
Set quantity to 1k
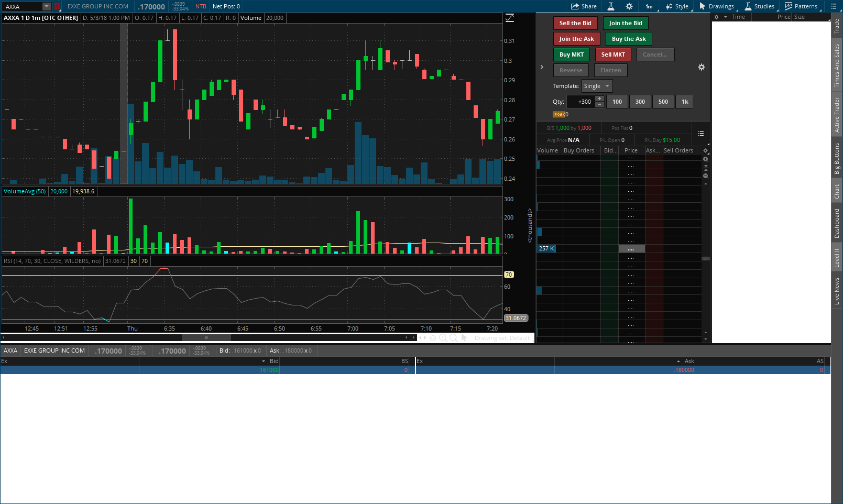pos(685,102)
